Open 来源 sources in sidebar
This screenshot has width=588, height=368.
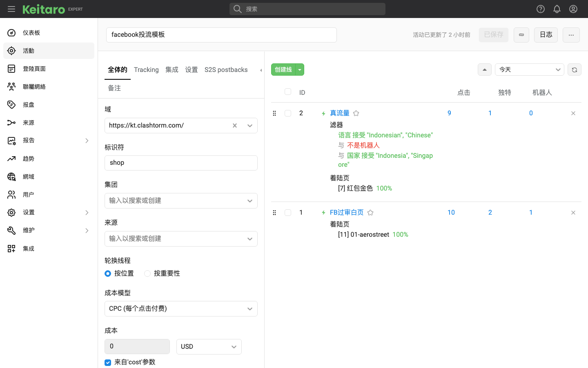point(49,123)
